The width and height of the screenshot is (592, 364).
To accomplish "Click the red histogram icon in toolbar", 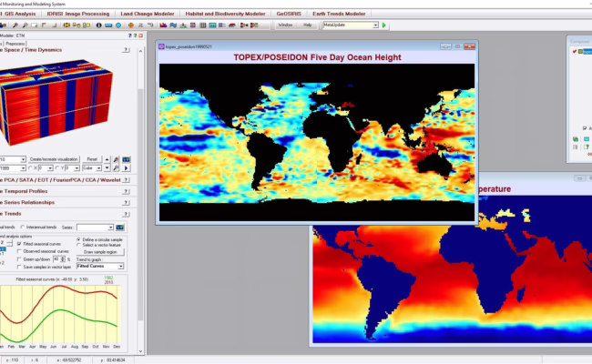I will (163, 25).
